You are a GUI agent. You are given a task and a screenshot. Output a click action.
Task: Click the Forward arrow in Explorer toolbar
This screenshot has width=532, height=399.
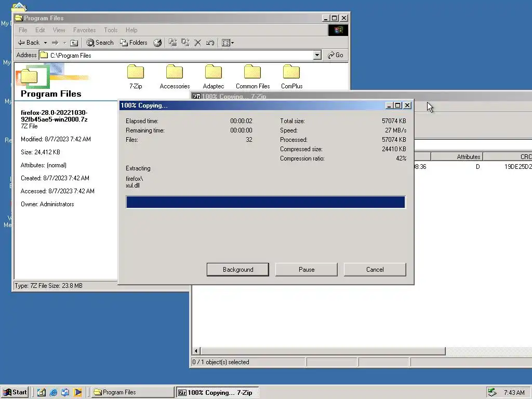[55, 43]
